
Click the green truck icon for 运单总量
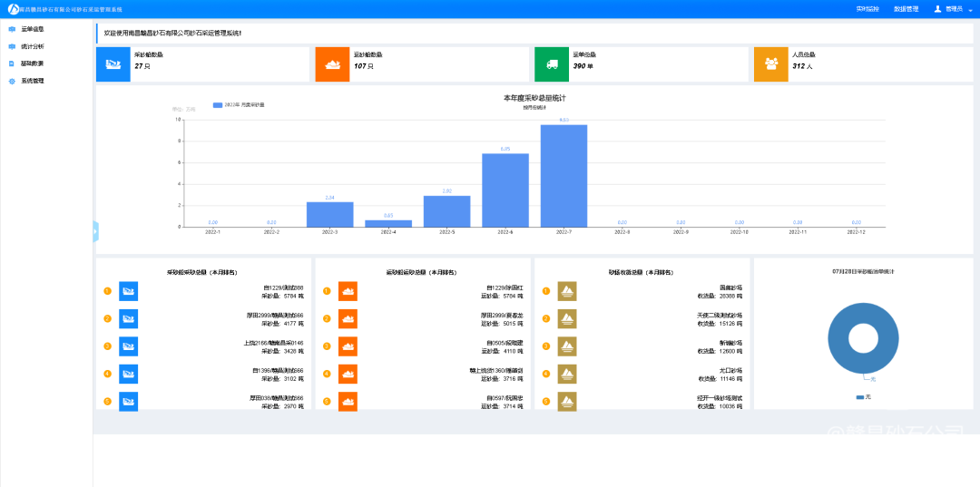[x=552, y=64]
